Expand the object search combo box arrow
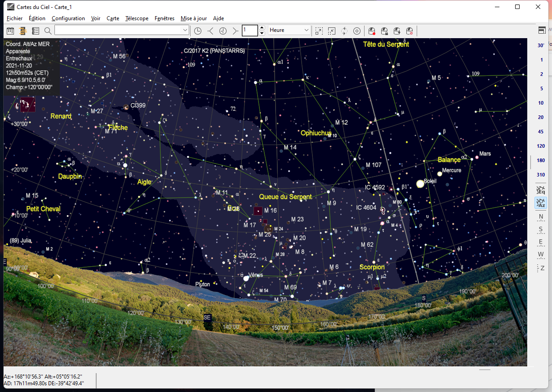 [x=185, y=31]
